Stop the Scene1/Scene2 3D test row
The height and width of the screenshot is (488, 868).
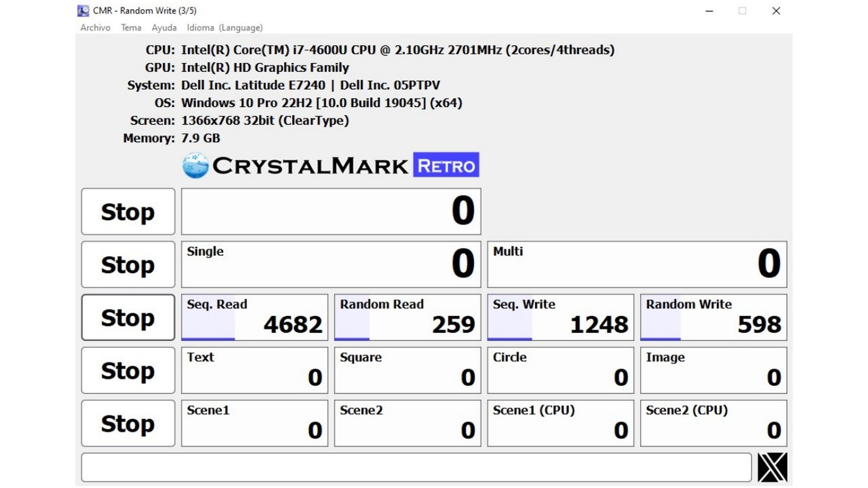click(128, 423)
